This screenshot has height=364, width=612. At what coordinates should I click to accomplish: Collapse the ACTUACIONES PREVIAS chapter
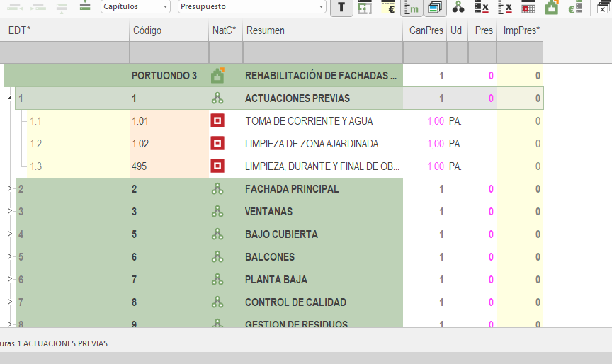pyautogui.click(x=10, y=98)
